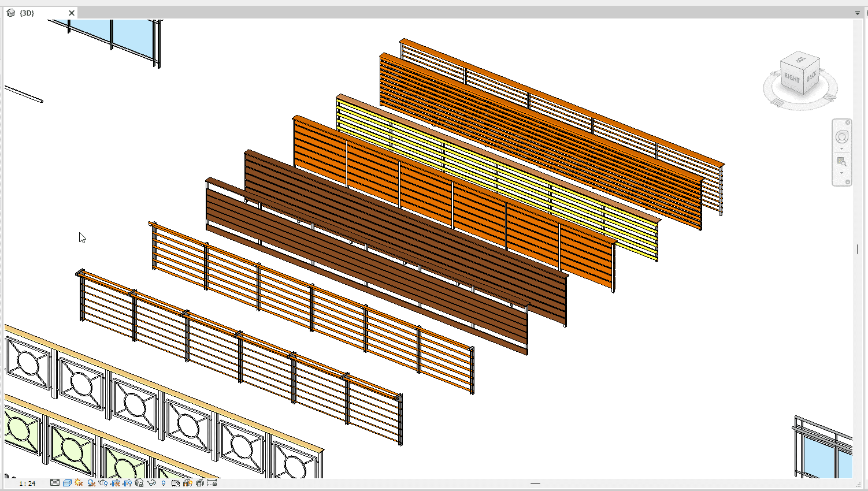Click the RIGHT face of the ViewCube
The width and height of the screenshot is (868, 491).
click(x=792, y=77)
